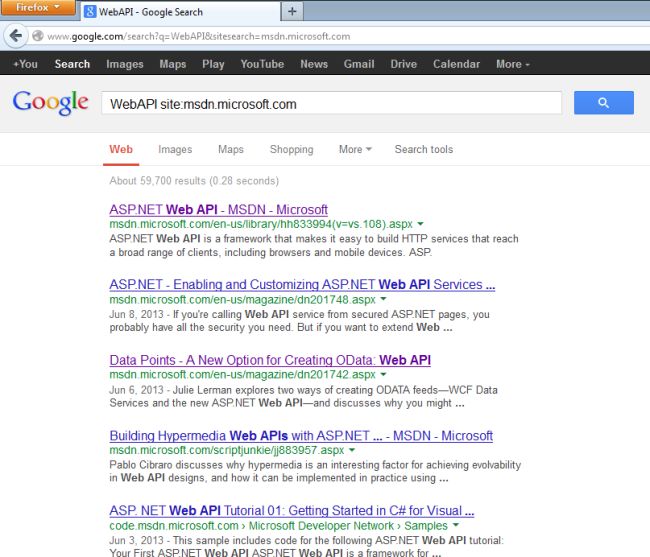Open Maps in the black bar
Image resolution: width=650 pixels, height=557 pixels.
[x=173, y=64]
